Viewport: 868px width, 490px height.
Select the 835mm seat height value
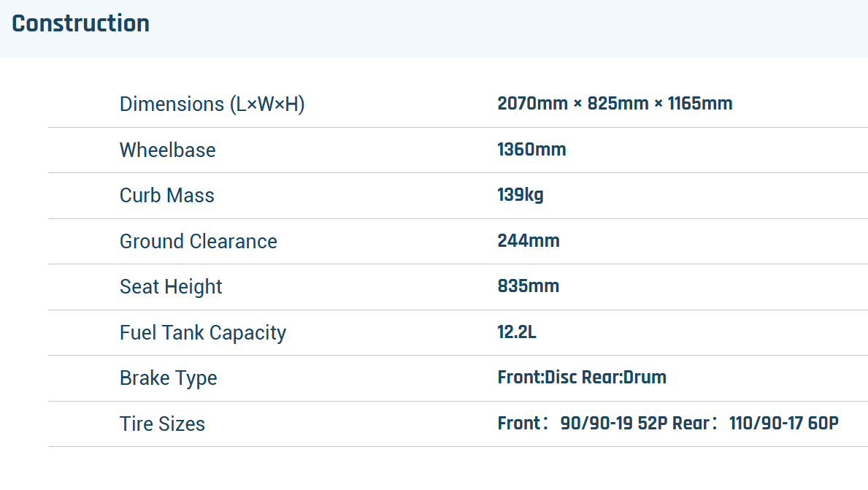point(528,286)
